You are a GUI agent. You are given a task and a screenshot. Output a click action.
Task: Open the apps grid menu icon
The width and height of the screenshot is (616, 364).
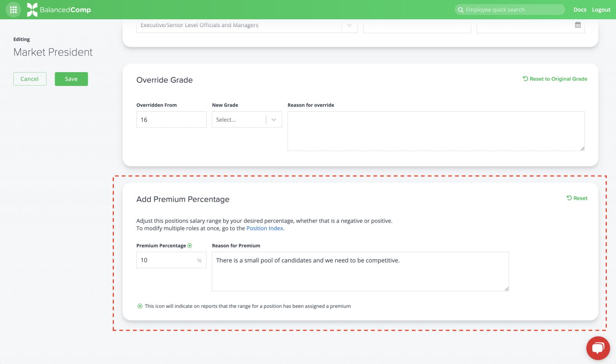[x=13, y=10]
